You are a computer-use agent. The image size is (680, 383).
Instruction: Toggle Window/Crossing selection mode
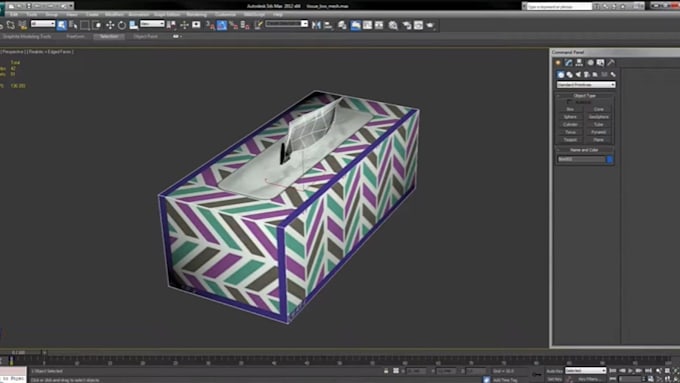coord(97,25)
